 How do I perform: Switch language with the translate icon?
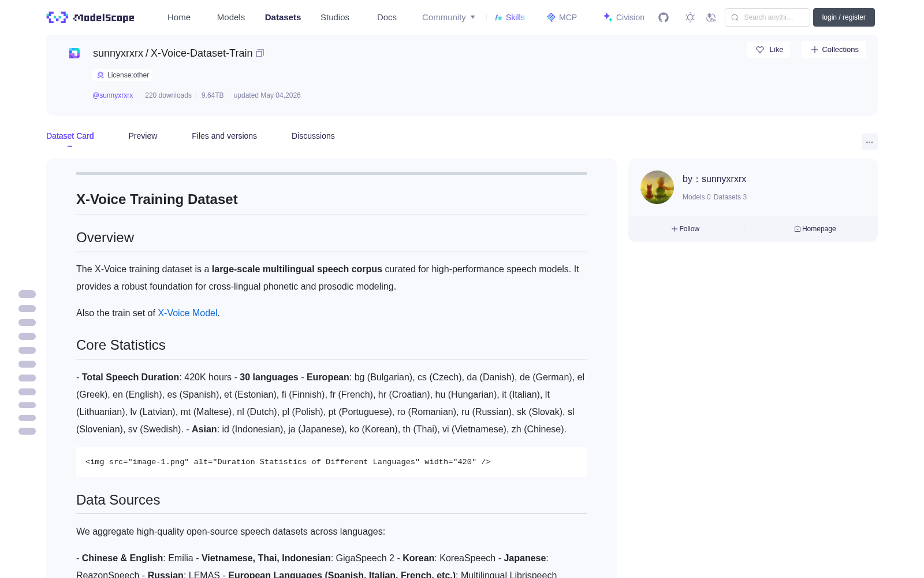tap(711, 17)
